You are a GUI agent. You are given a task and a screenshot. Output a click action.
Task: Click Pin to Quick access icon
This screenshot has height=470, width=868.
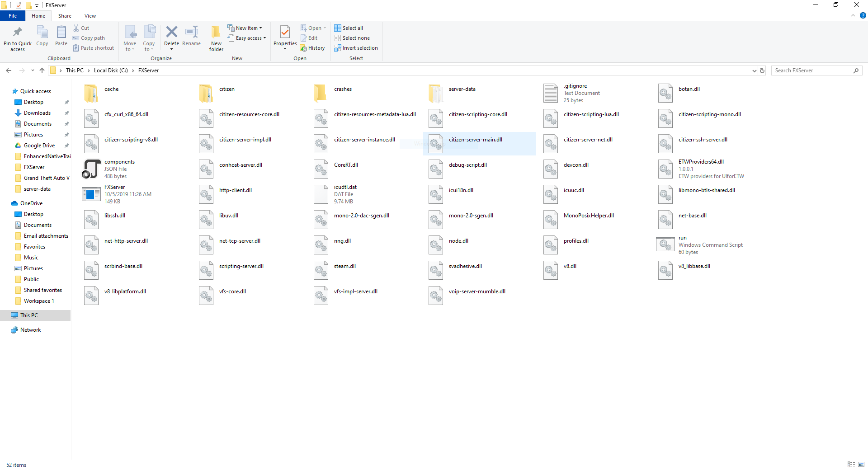pyautogui.click(x=18, y=32)
